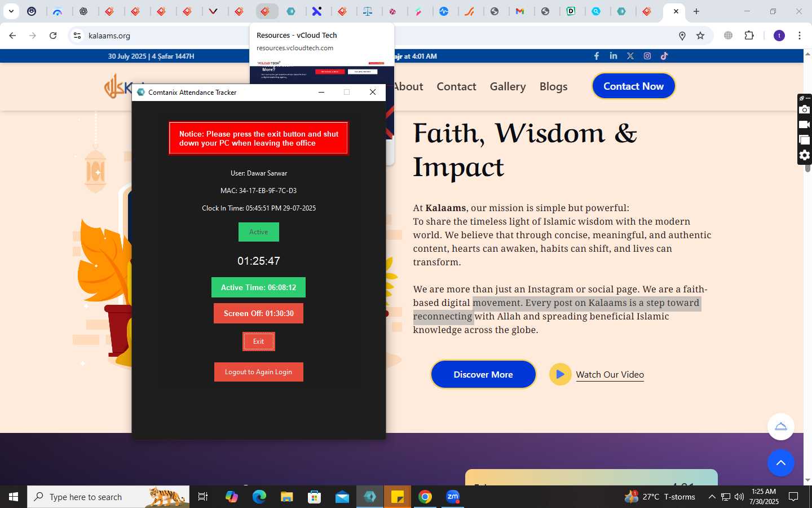This screenshot has height=508, width=812.
Task: Switch to the Resources - vCloud Tech tab
Action: [266, 11]
